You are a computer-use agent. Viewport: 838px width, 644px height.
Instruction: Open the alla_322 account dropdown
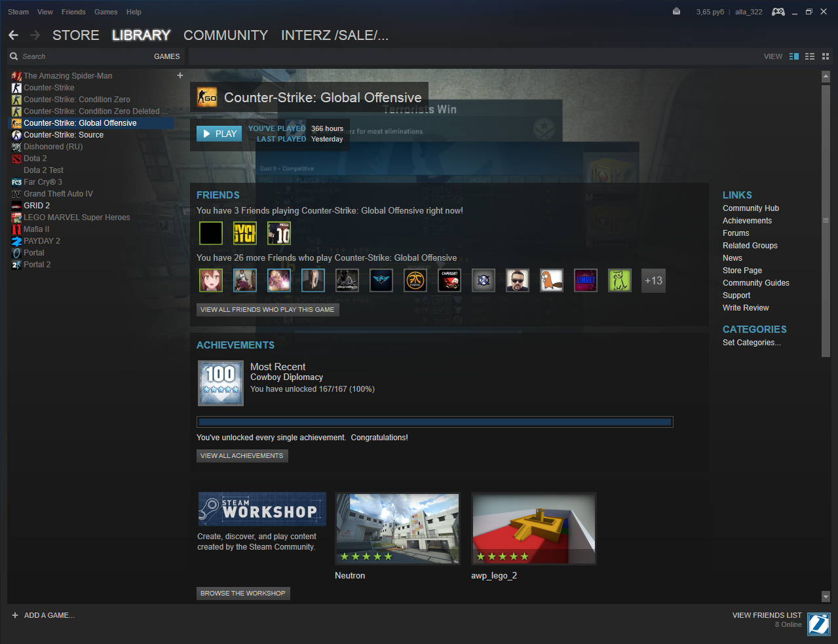click(x=749, y=12)
